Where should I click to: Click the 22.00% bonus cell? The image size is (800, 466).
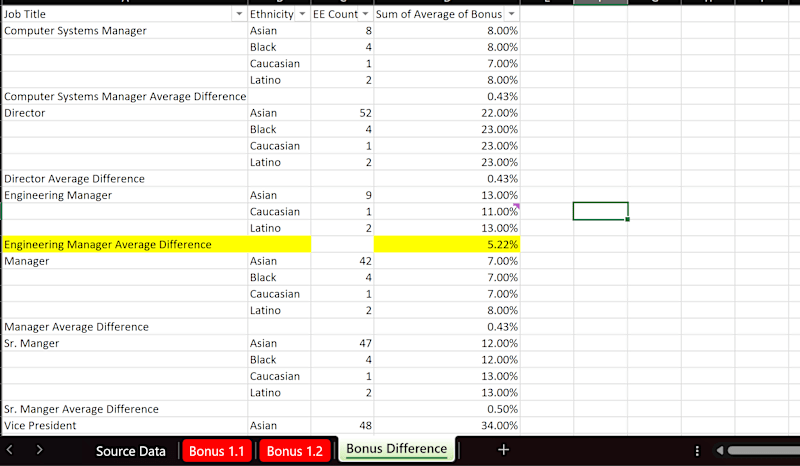coord(447,113)
